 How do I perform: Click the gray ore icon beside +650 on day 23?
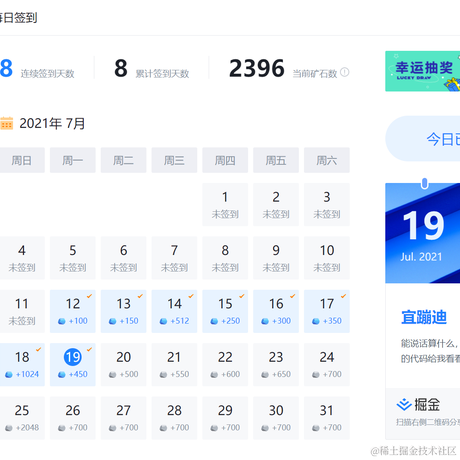(265, 374)
